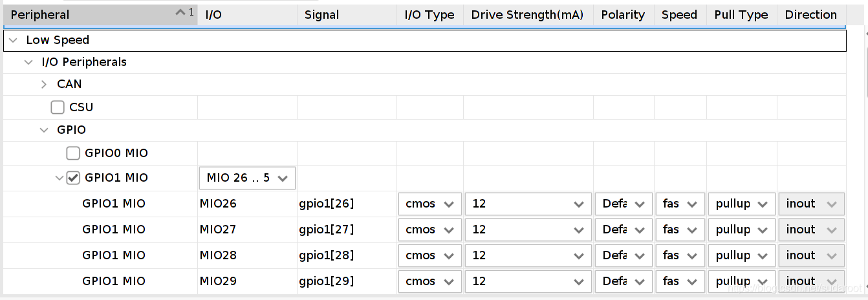Enable the GPIO0 MIO checkbox
Viewport: 868px width, 300px height.
pos(74,154)
